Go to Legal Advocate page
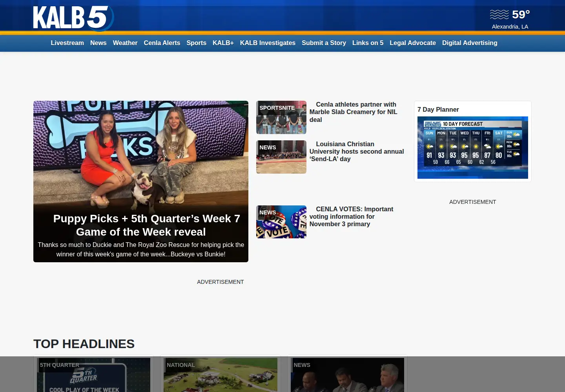 coord(413,43)
